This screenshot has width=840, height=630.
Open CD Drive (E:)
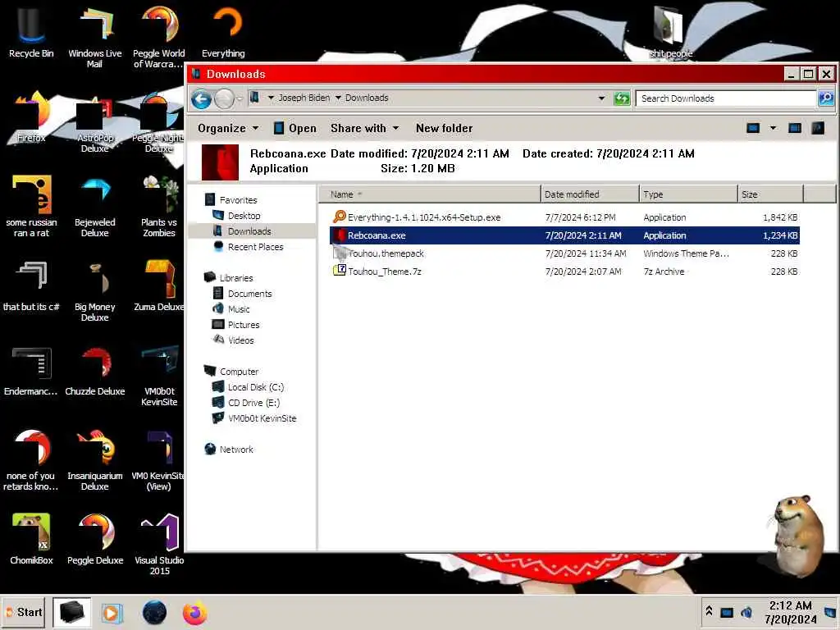pos(246,403)
